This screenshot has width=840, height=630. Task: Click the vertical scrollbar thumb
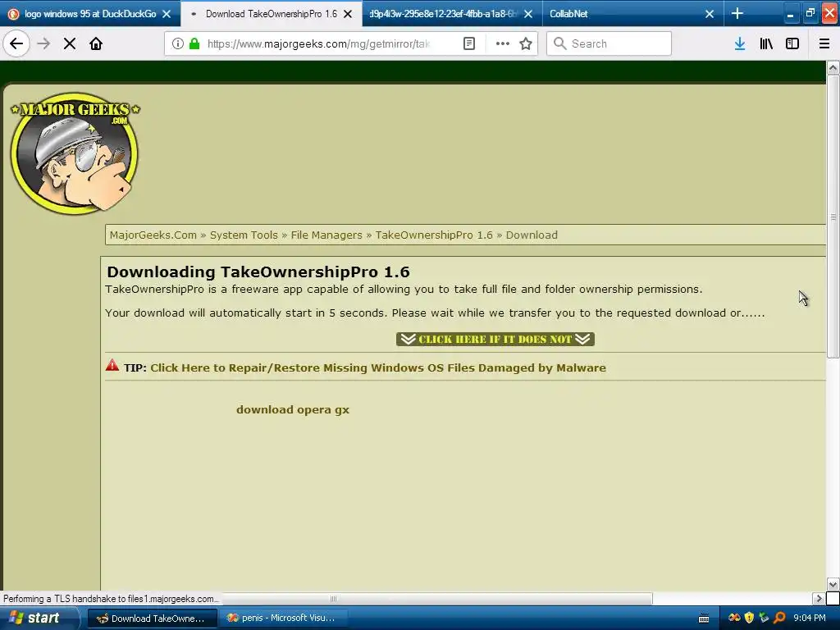(x=833, y=217)
